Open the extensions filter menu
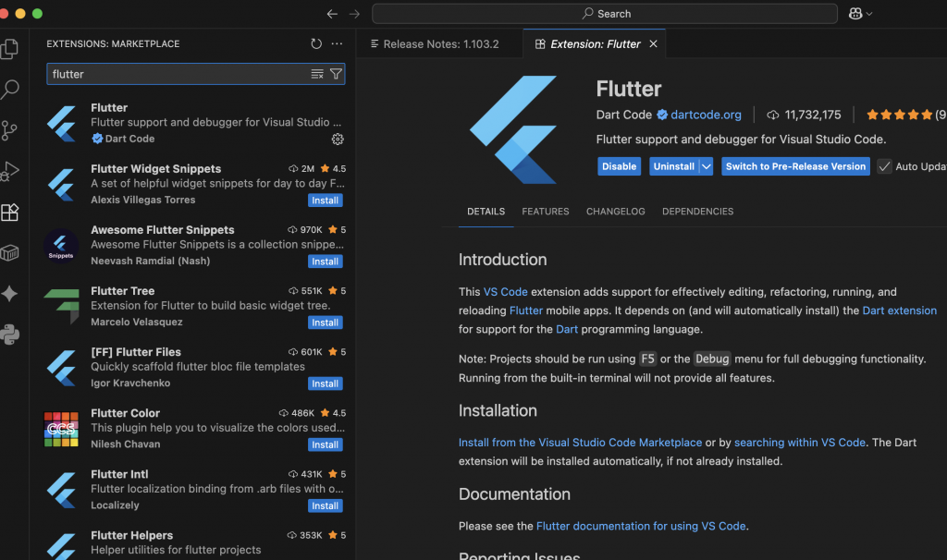 336,74
